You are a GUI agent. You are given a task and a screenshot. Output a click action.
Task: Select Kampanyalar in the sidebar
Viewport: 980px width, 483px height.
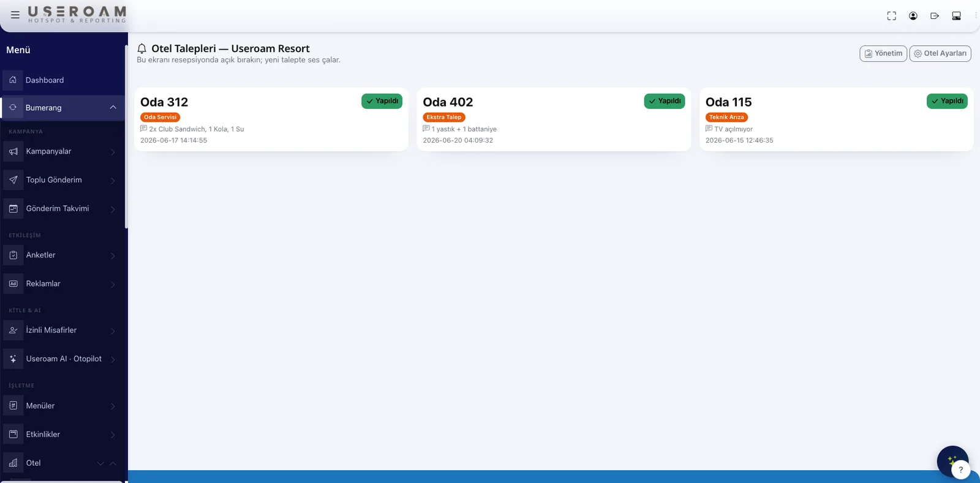coord(62,151)
